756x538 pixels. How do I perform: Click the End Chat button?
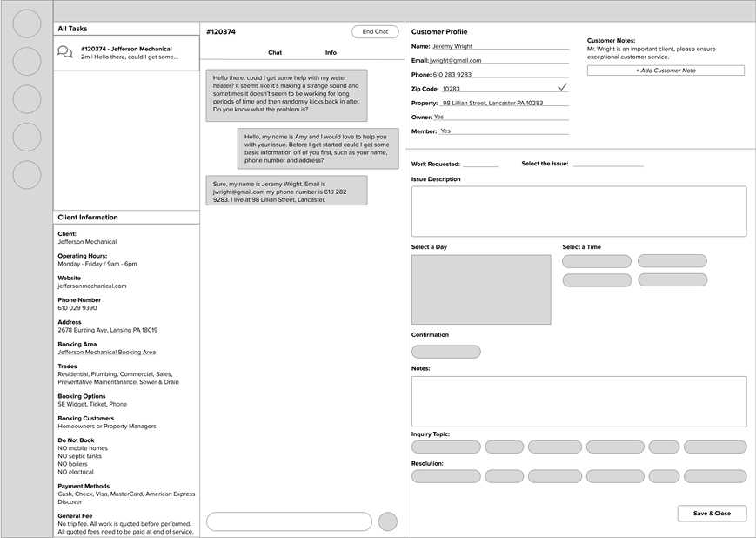(x=375, y=30)
